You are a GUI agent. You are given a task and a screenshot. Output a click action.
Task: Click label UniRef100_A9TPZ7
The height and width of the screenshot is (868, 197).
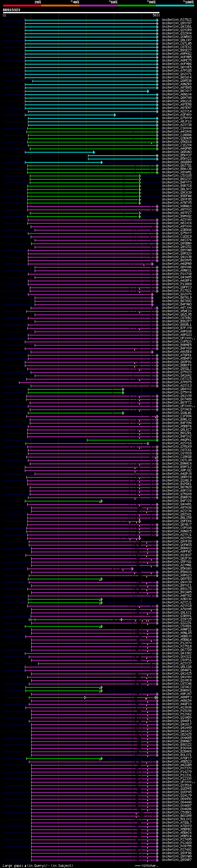pos(177,213)
